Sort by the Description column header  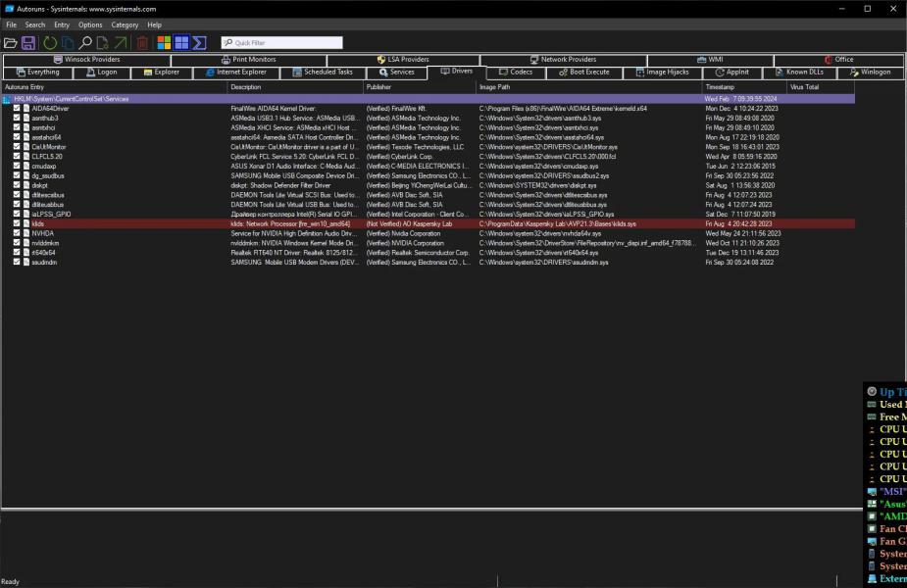[295, 87]
